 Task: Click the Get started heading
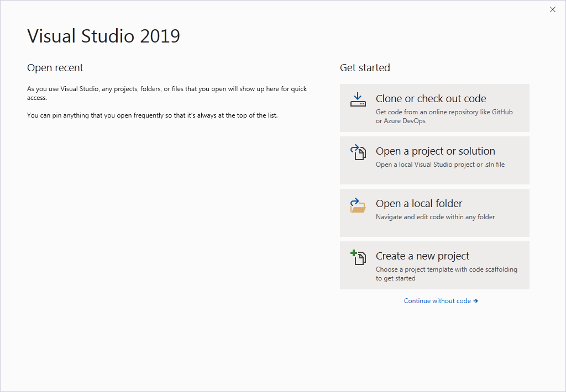[365, 67]
